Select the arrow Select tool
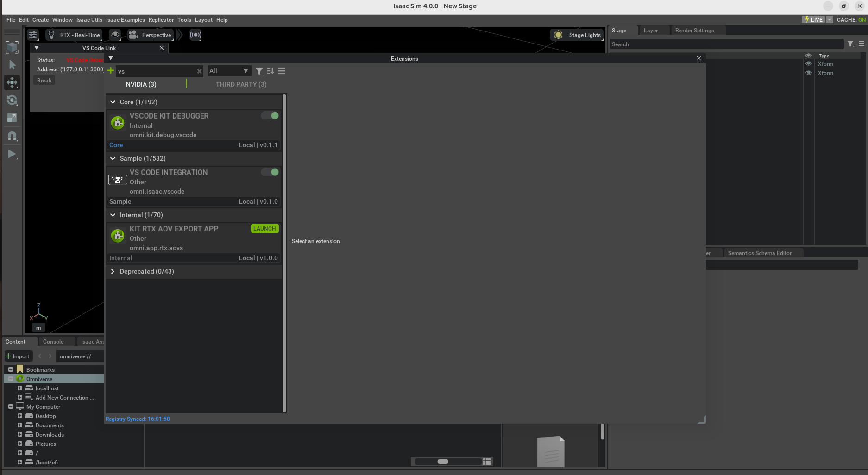This screenshot has width=868, height=475. click(12, 65)
